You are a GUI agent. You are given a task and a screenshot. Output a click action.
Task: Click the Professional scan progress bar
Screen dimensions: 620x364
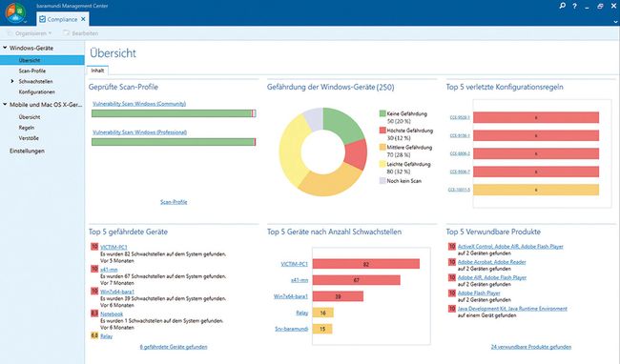174,142
